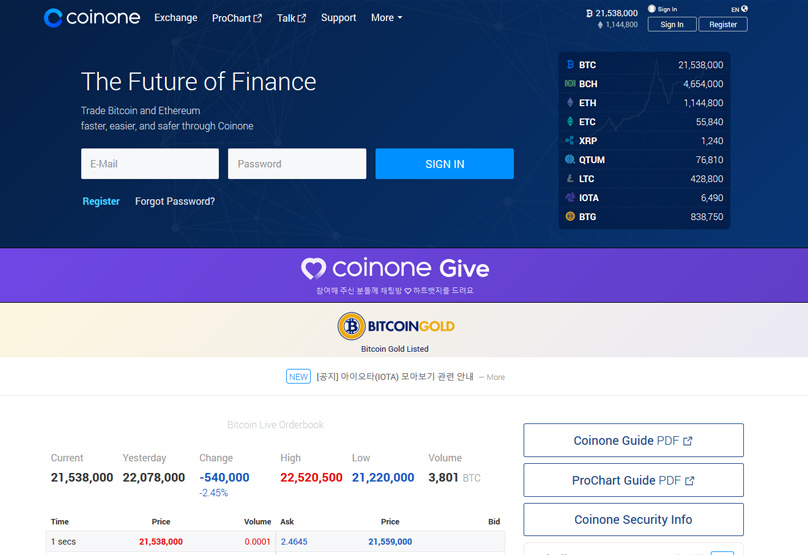The height and width of the screenshot is (555, 808).
Task: Click the IOTA coin icon in price list
Action: pyautogui.click(x=570, y=197)
